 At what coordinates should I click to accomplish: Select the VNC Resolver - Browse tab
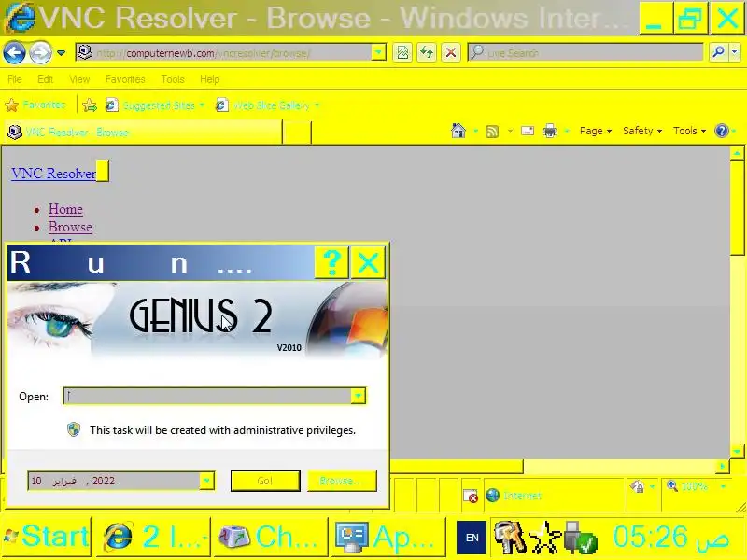click(143, 132)
